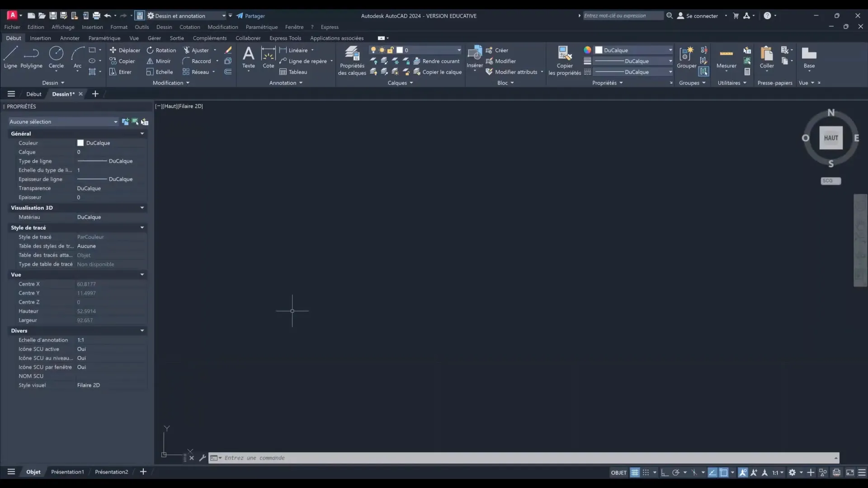Click the search keyword input field
Image resolution: width=868 pixels, height=488 pixels.
point(623,16)
